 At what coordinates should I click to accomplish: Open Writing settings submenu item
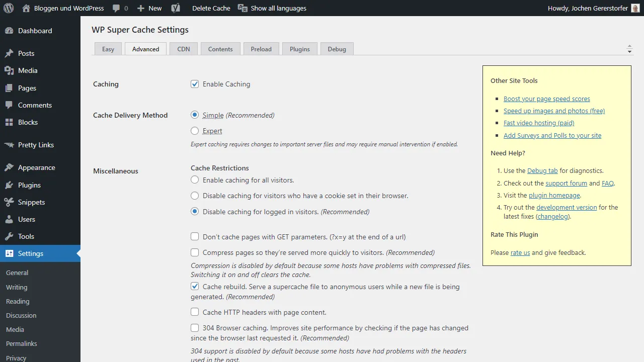coord(17,287)
